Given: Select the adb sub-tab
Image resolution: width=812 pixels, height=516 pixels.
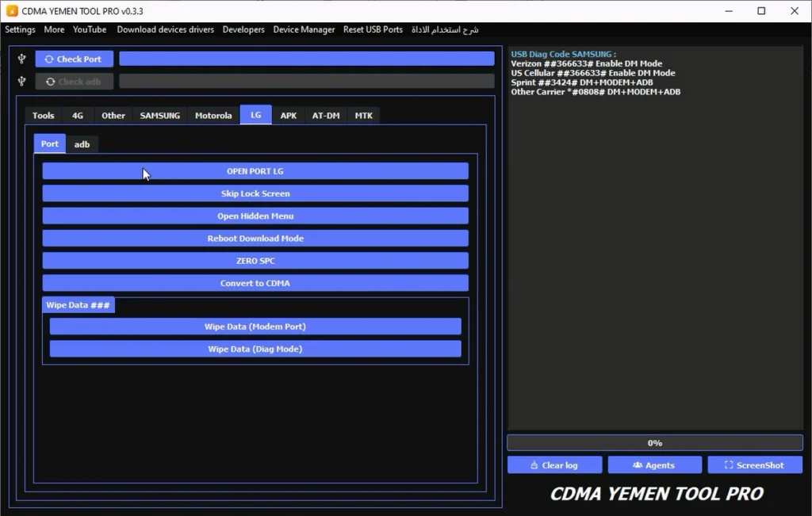Looking at the screenshot, I should (x=82, y=144).
